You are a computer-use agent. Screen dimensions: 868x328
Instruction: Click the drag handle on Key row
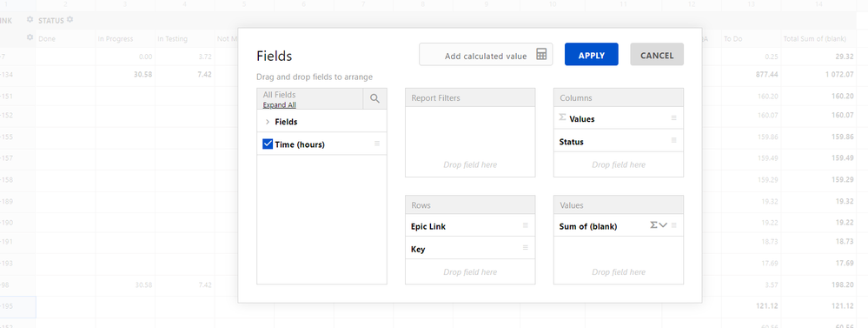526,248
